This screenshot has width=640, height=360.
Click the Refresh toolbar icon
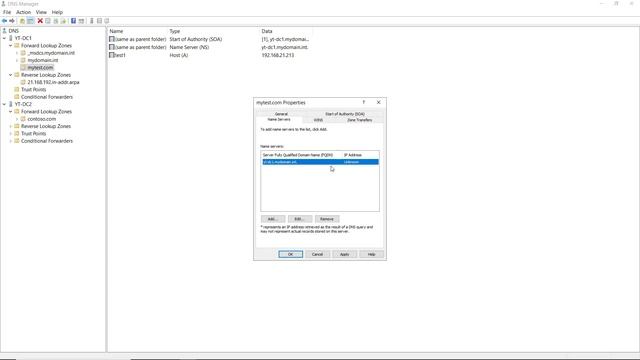pyautogui.click(x=56, y=21)
